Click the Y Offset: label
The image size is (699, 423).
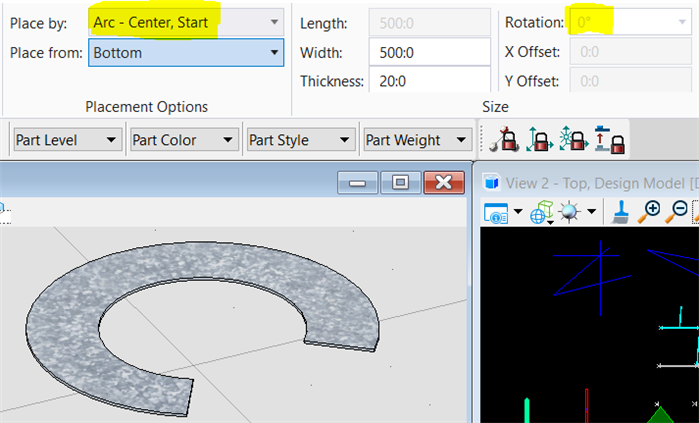[532, 82]
